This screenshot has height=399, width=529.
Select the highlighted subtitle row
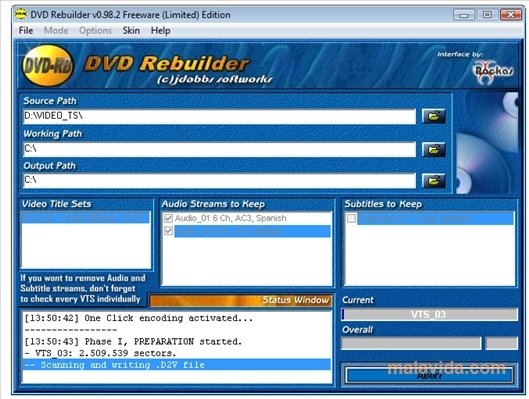(436, 218)
